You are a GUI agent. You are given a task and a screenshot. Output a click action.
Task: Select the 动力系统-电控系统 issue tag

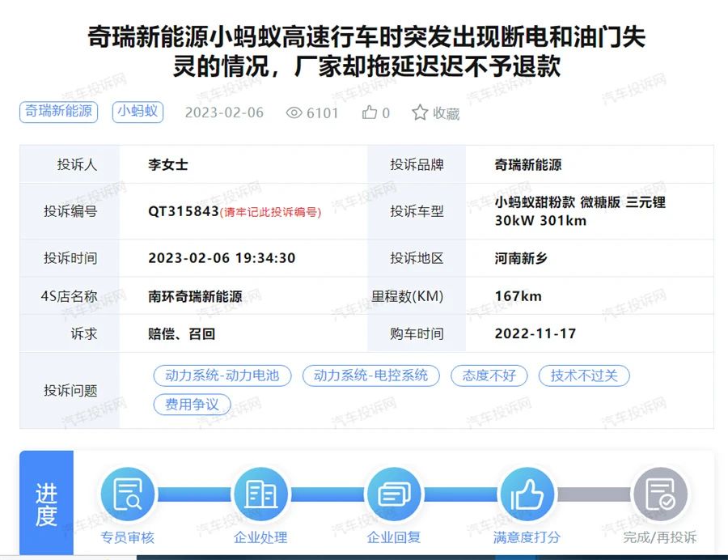(370, 375)
